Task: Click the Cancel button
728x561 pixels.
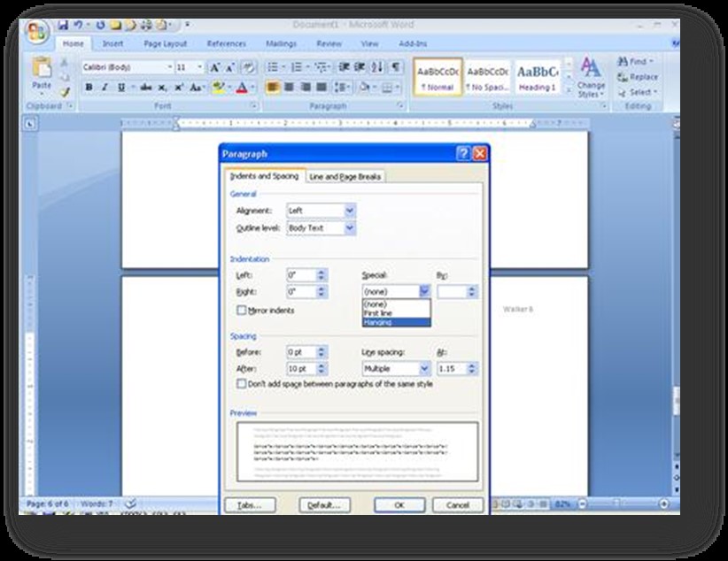Action: 458,505
